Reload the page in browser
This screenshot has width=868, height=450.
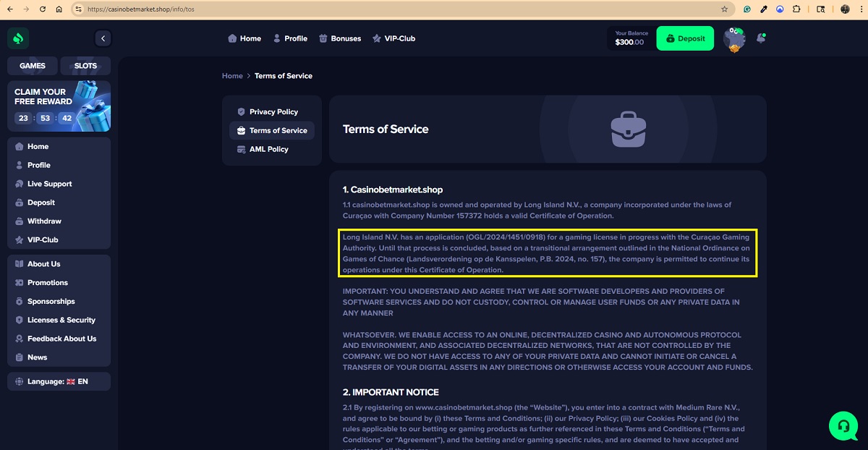pos(43,9)
